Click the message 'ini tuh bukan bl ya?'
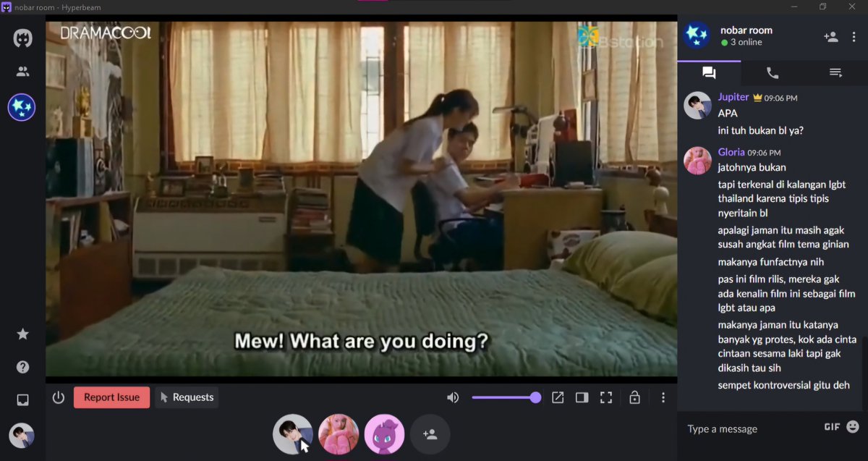This screenshot has height=461, width=868. pyautogui.click(x=760, y=131)
